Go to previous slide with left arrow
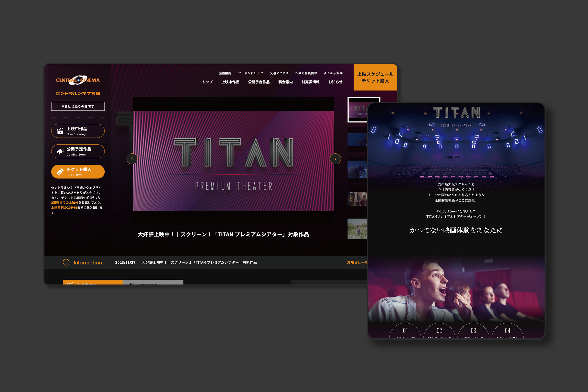 (x=132, y=159)
